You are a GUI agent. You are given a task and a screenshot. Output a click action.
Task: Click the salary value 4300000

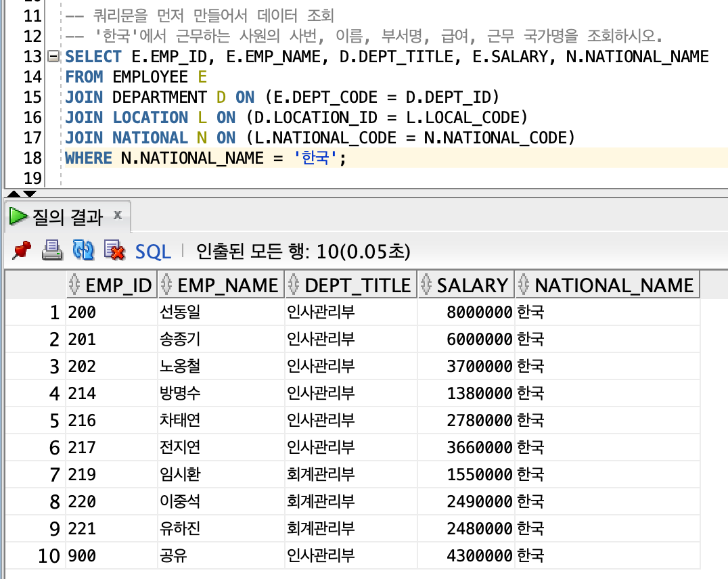[x=465, y=555]
